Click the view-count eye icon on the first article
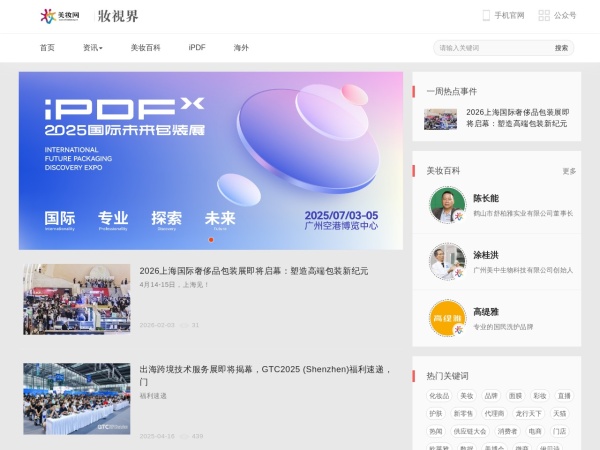This screenshot has height=450, width=600. [183, 325]
